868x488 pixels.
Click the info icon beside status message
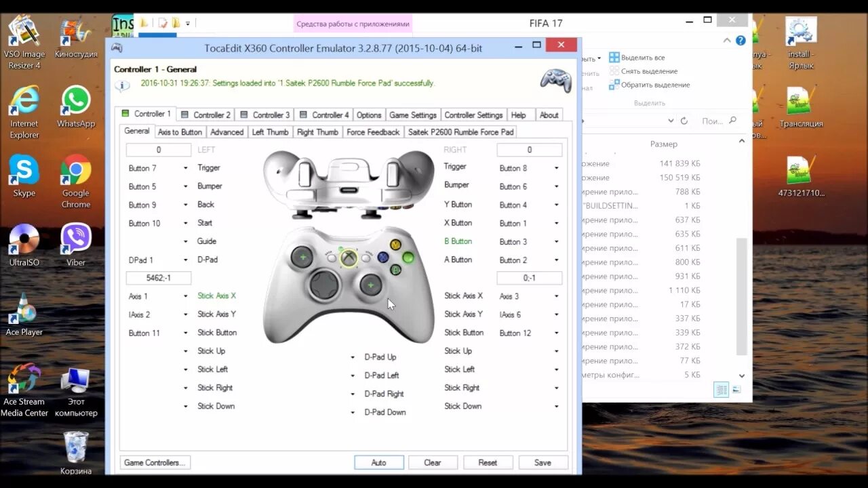point(122,85)
